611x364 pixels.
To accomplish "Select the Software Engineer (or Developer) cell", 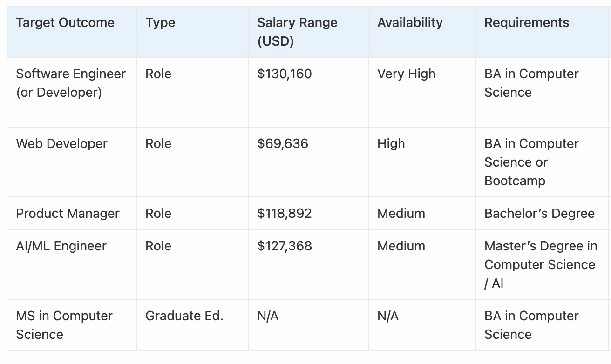I will point(72,92).
